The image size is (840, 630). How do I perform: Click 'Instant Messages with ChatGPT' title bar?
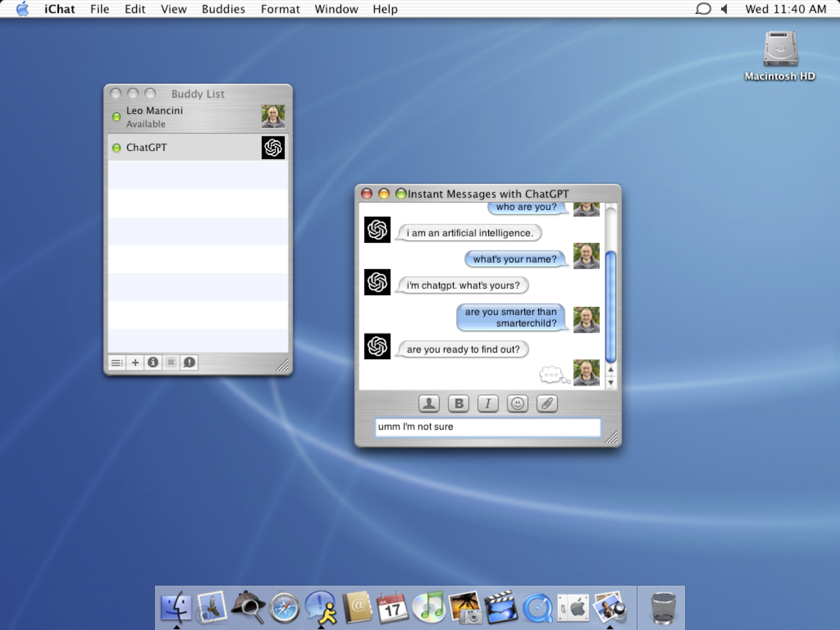pyautogui.click(x=488, y=194)
